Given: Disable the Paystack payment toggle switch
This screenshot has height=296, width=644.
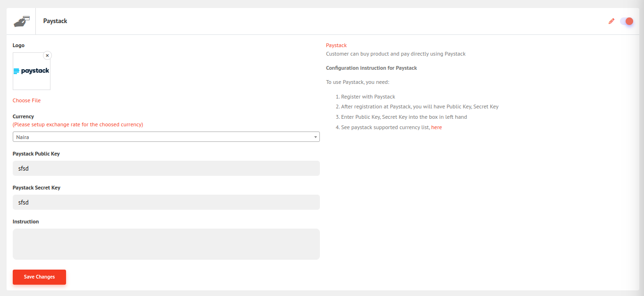Looking at the screenshot, I should pyautogui.click(x=627, y=21).
